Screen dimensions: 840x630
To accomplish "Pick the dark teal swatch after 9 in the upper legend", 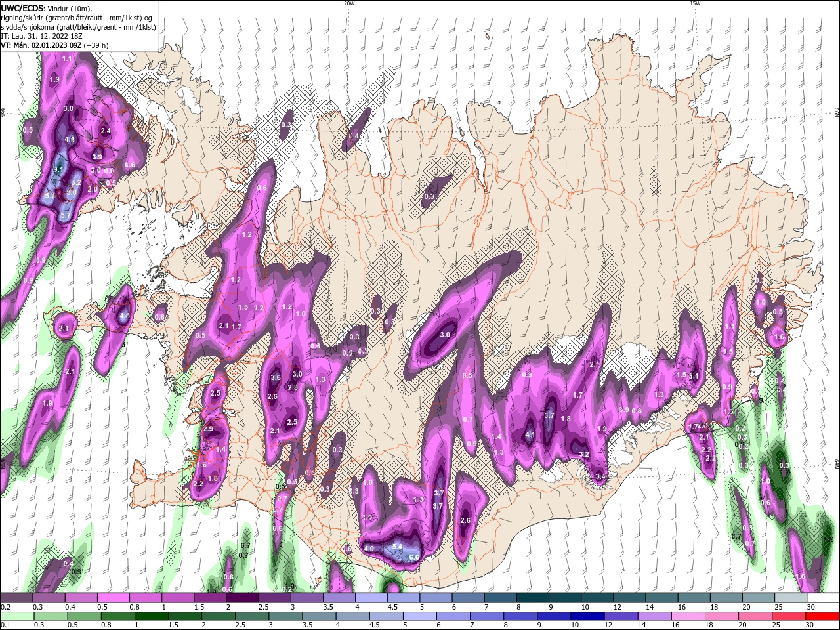I will click(565, 598).
